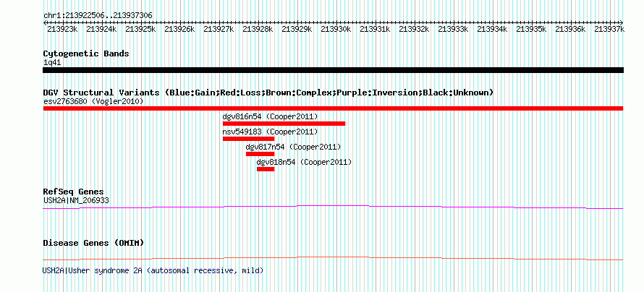Click the Disease Genes (OMIM) track title
The height and width of the screenshot is (292, 644).
[93, 243]
